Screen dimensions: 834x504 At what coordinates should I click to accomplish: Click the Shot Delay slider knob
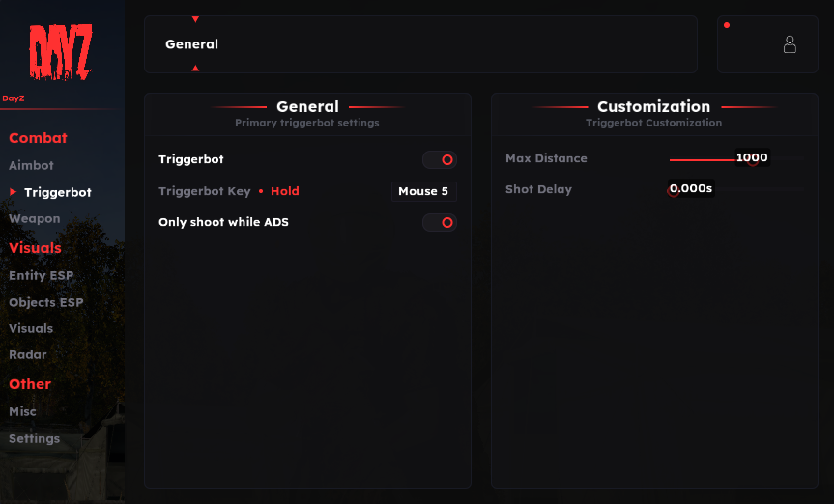click(x=674, y=191)
